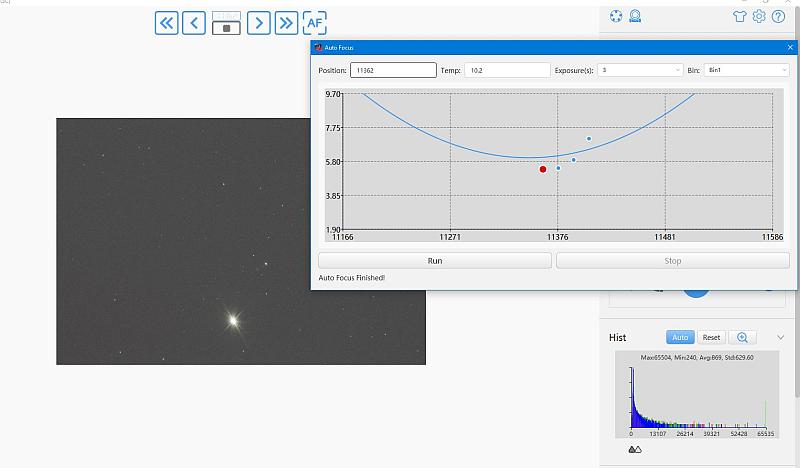Open the Exposure(s) dropdown
This screenshot has height=468, width=800.
coord(640,70)
